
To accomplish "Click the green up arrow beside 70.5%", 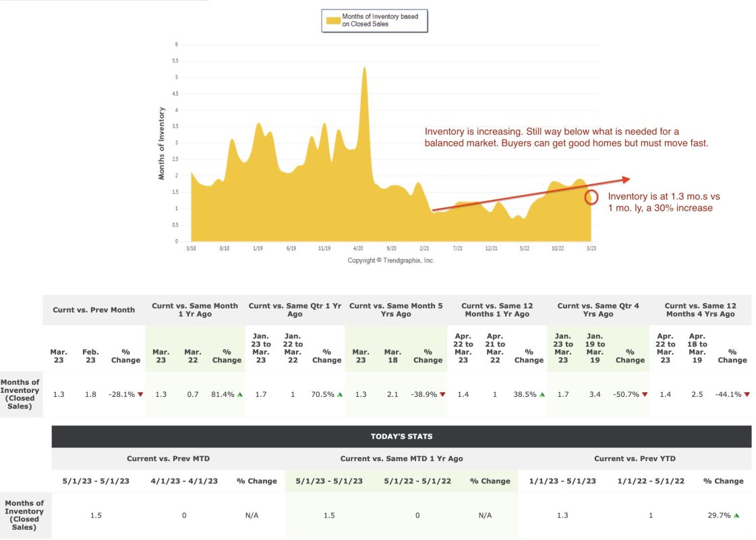I will coord(340,394).
